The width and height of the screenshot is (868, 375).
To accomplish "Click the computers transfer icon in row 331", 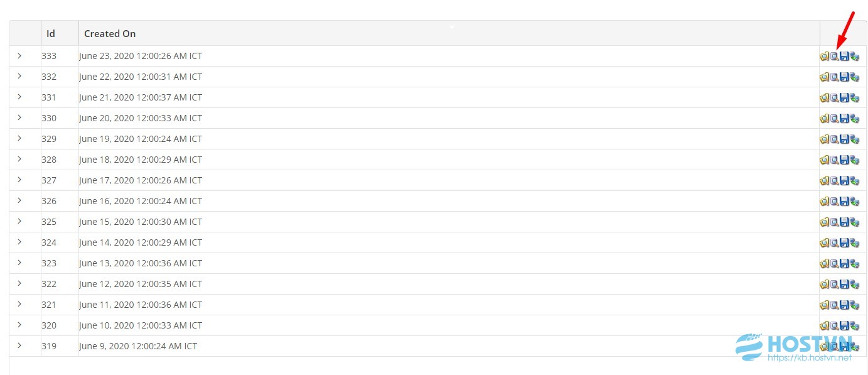I will tap(854, 98).
